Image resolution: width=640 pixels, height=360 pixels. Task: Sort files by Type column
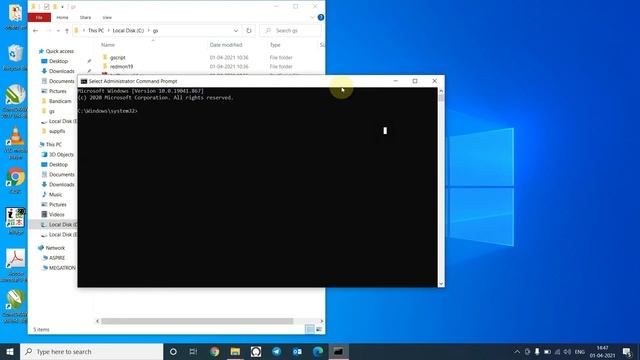(x=275, y=45)
